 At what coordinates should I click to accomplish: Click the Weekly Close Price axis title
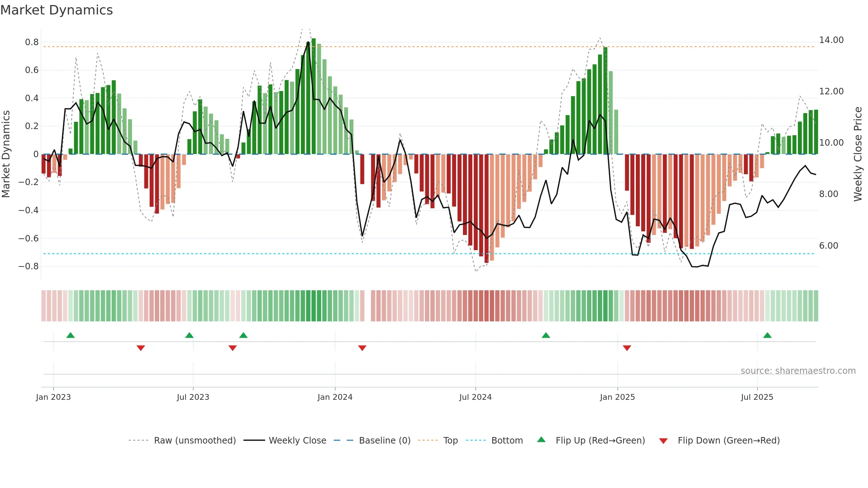coord(858,154)
